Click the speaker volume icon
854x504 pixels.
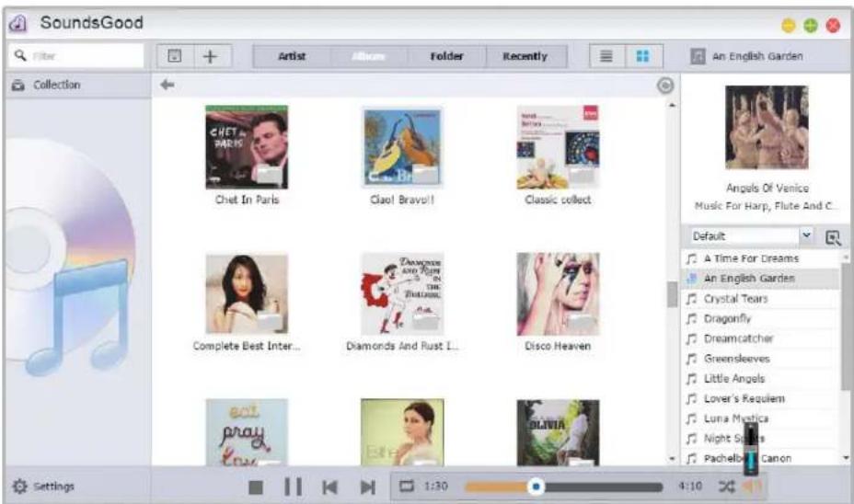753,486
